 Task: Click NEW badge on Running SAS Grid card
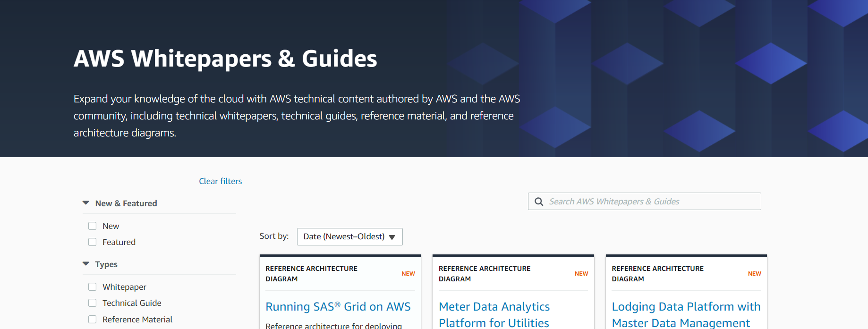408,274
